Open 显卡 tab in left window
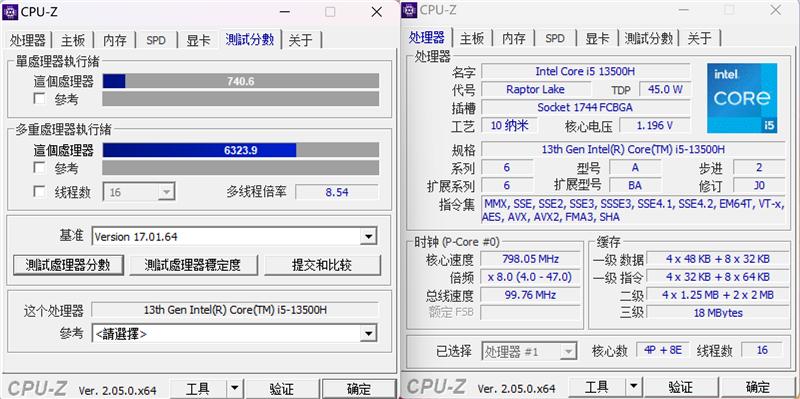The image size is (800, 399). point(198,40)
